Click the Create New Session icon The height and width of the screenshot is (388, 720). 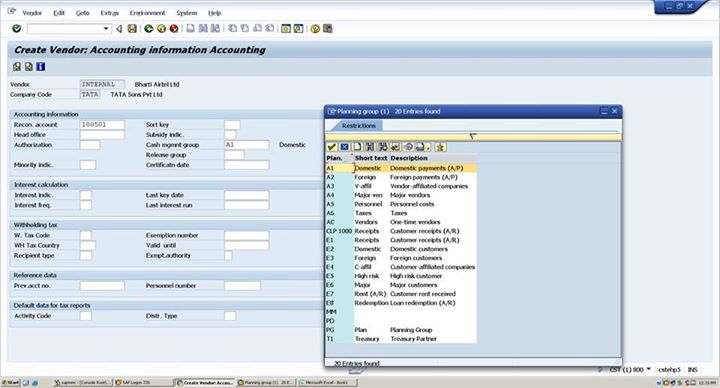coord(286,28)
